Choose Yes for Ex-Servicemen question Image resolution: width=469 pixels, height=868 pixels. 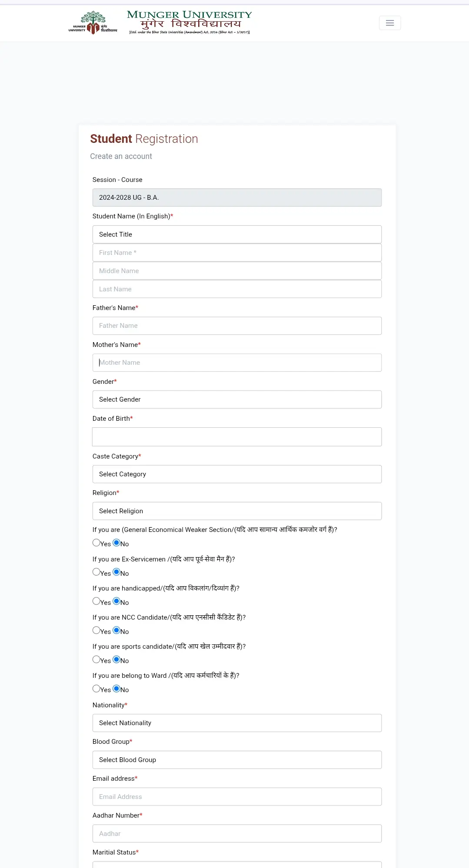[x=96, y=572]
